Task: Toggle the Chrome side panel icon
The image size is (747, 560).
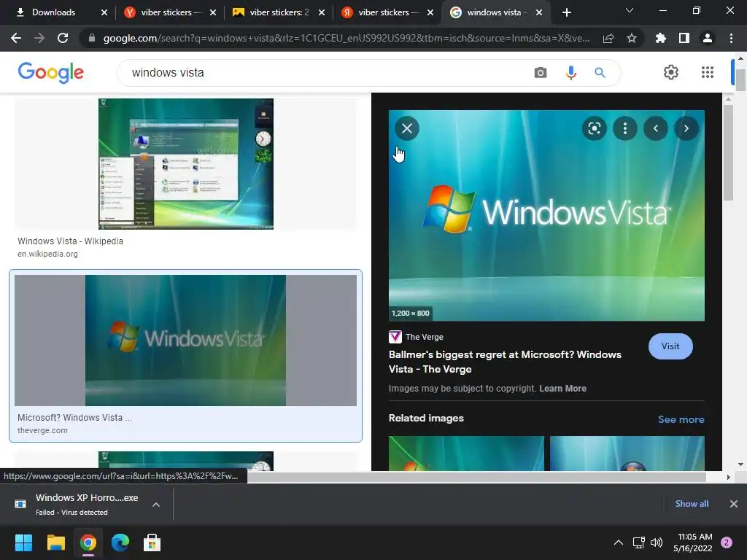Action: pyautogui.click(x=684, y=38)
